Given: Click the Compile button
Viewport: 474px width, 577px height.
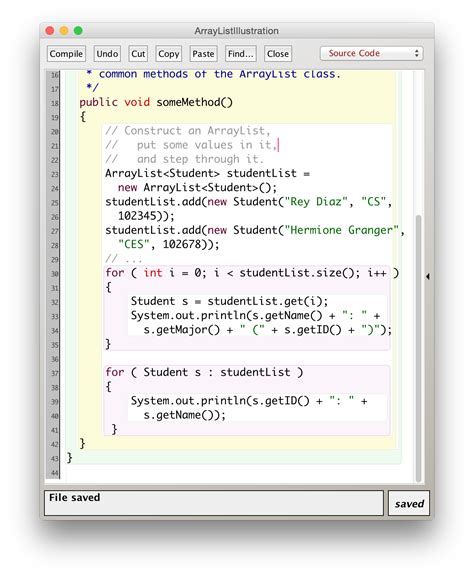Looking at the screenshot, I should tap(66, 54).
